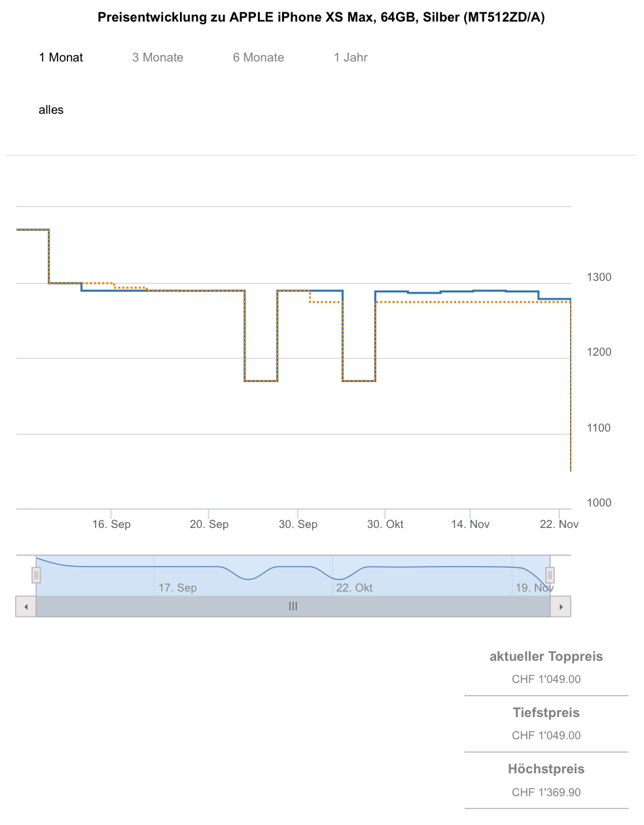
Task: Click the Höchstpreis value CHF 1'369.90
Action: tap(546, 792)
